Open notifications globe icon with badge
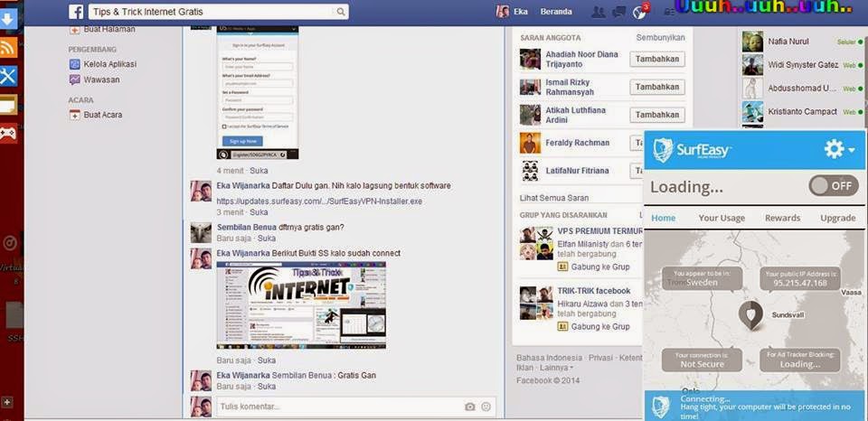 coord(640,12)
